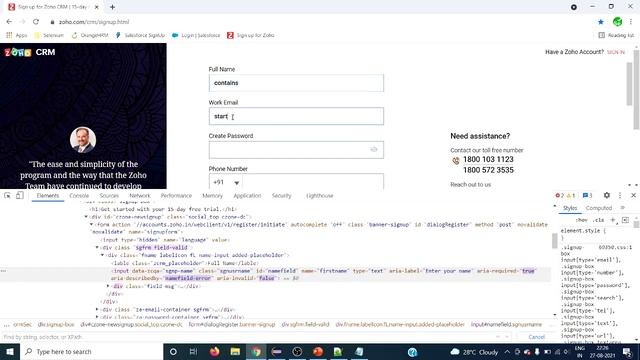Reload the page with the refresh icon

tap(36, 22)
